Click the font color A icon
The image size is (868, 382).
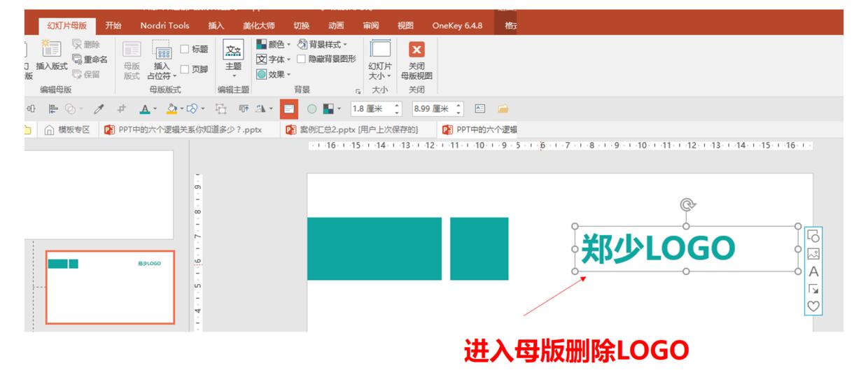(x=143, y=109)
